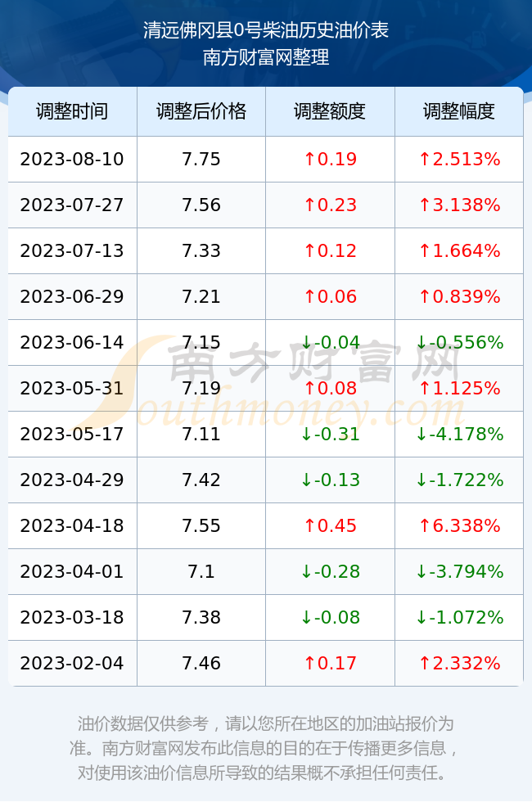
Task: Select the 2023-05-31 row date
Action: tap(72, 388)
